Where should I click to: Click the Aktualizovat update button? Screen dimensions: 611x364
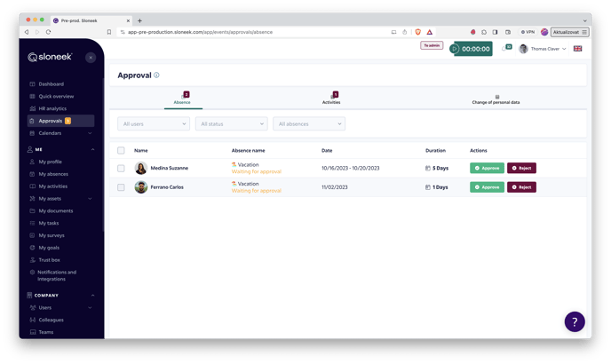tap(569, 32)
